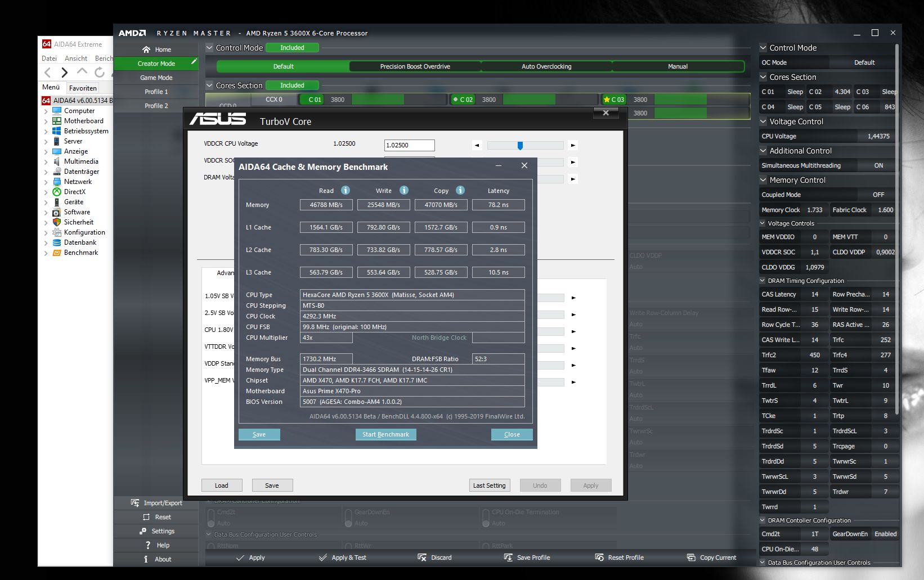Click the Benchmark icon in AIDA64 tree
The height and width of the screenshot is (580, 924).
tap(57, 253)
